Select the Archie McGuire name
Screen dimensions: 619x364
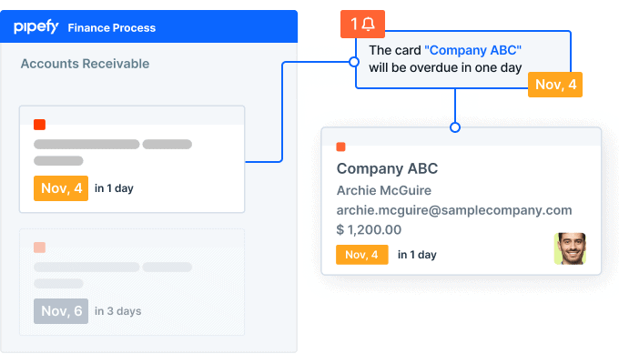pos(384,190)
